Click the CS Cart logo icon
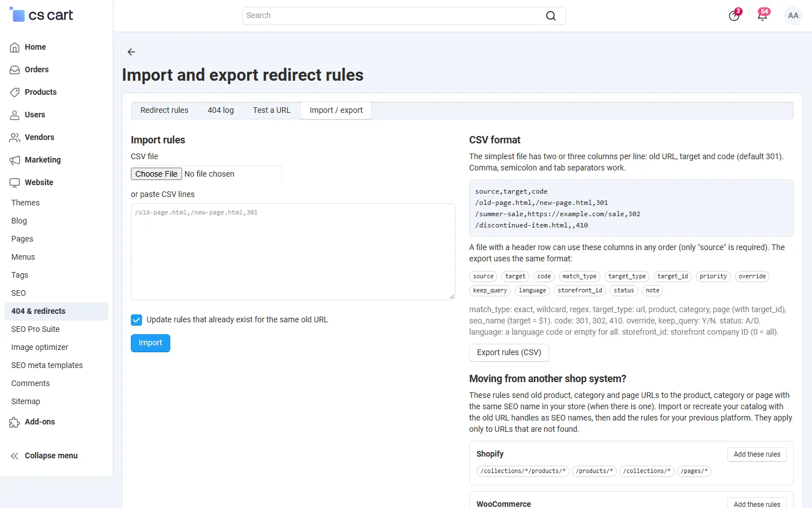 pos(17,15)
